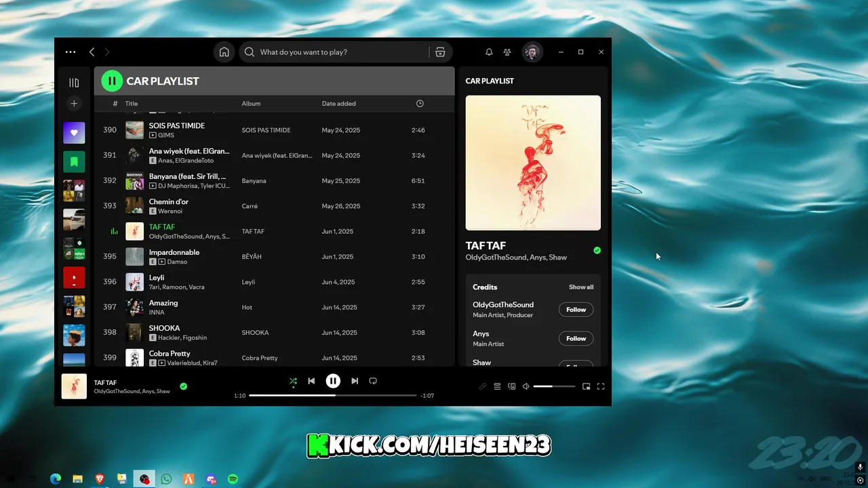The width and height of the screenshot is (868, 488).
Task: Create a new playlist with the plus button
Action: click(74, 104)
